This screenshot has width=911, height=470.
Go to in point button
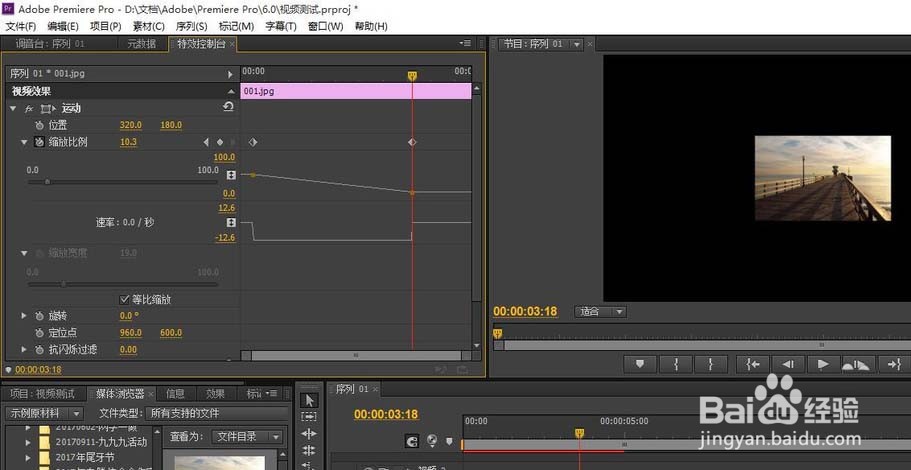coord(753,364)
